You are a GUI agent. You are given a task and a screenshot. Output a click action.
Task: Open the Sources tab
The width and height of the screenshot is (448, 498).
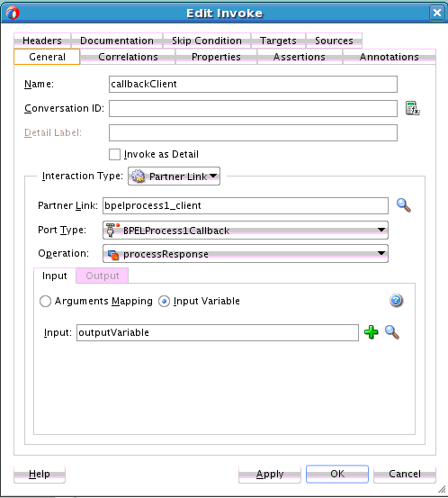pyautogui.click(x=334, y=41)
